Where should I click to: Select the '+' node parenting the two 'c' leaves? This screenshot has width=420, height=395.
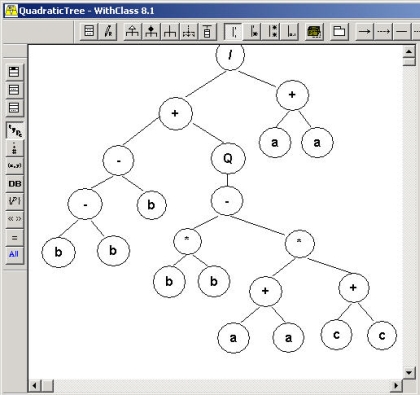coord(354,288)
